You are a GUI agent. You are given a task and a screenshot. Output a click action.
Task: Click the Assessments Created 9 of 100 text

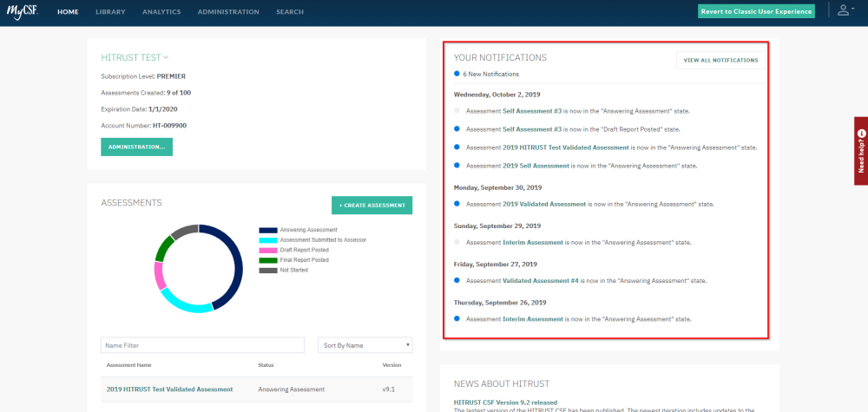pos(146,93)
